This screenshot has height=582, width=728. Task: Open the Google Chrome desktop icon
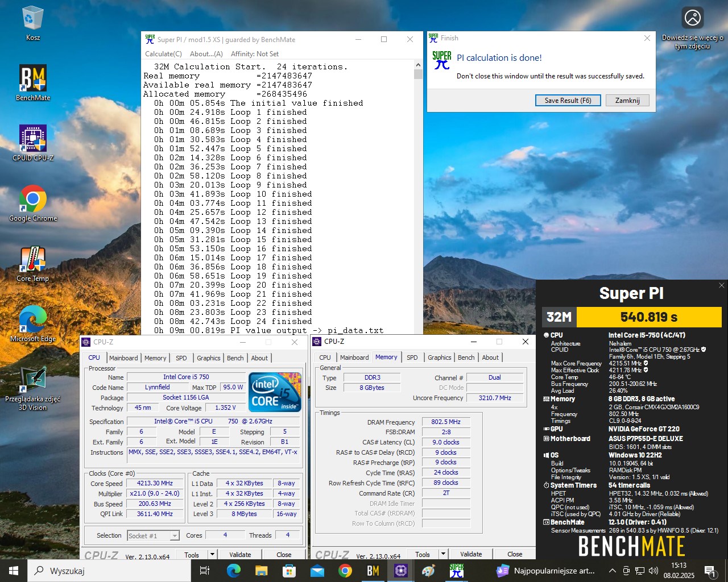(33, 203)
